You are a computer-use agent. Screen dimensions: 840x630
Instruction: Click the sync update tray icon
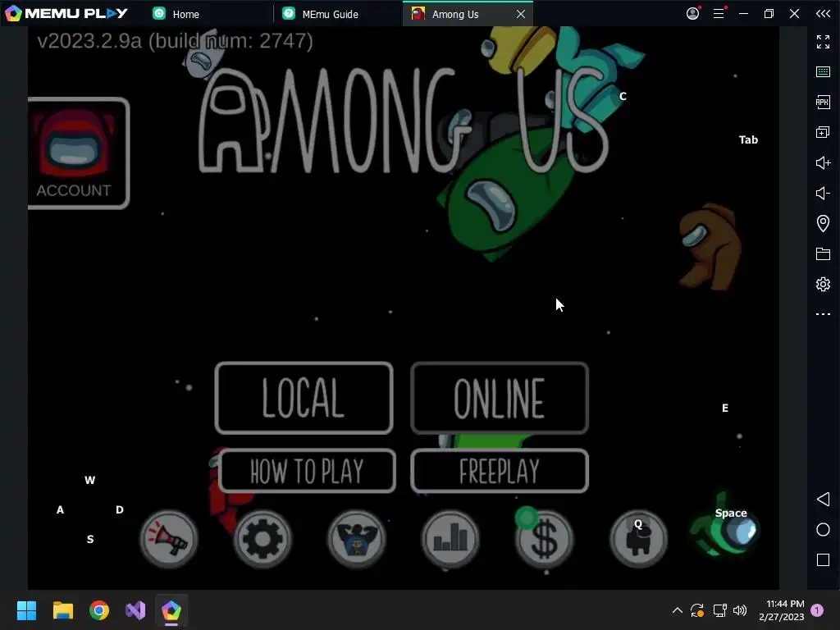point(697,610)
